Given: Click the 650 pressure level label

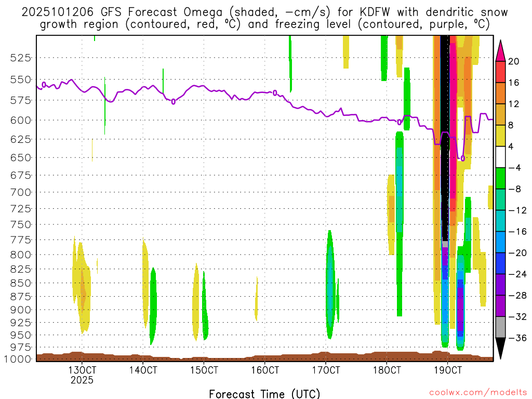Looking at the screenshot, I should (21, 158).
